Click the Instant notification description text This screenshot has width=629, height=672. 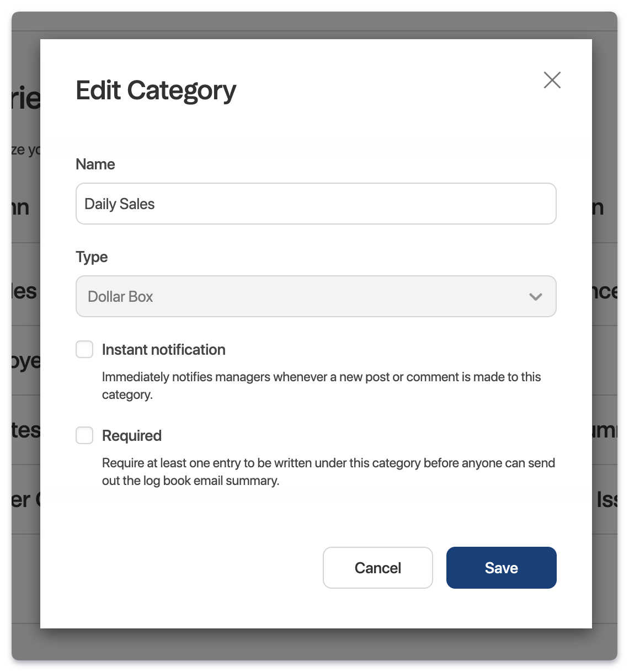click(322, 386)
